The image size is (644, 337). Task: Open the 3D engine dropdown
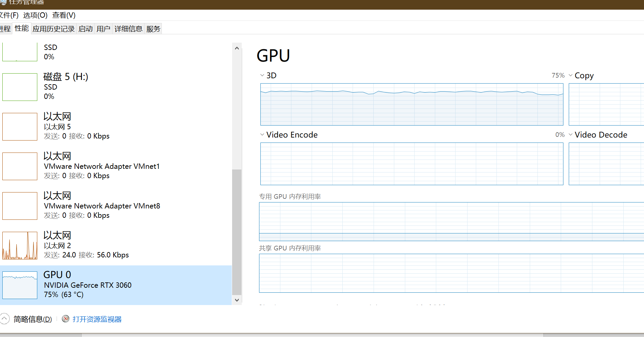point(262,76)
